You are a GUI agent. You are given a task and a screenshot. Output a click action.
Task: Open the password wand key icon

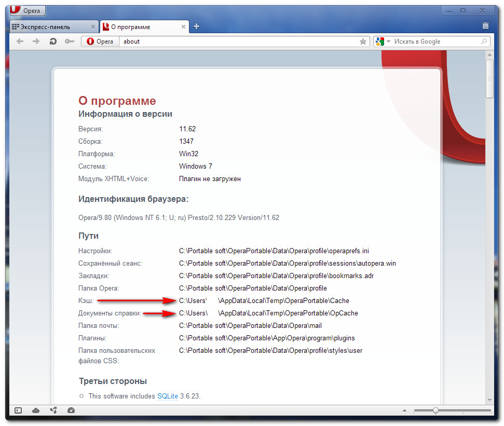(x=70, y=42)
